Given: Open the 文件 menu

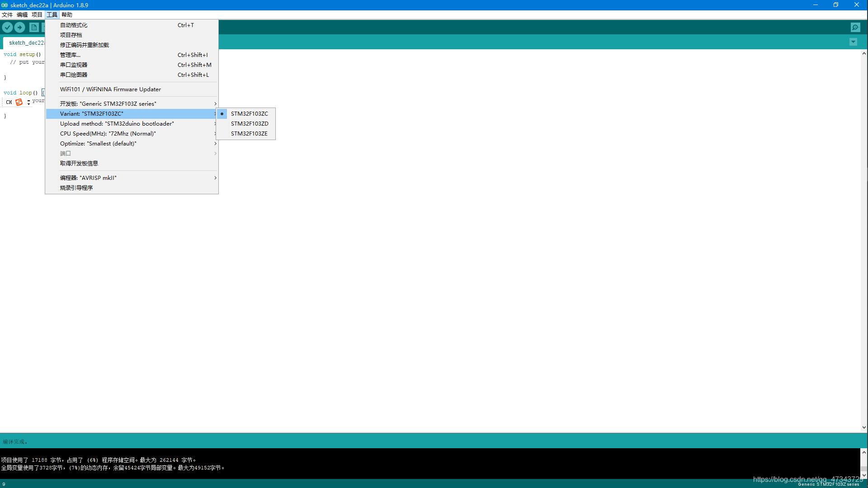Looking at the screenshot, I should pyautogui.click(x=7, y=14).
